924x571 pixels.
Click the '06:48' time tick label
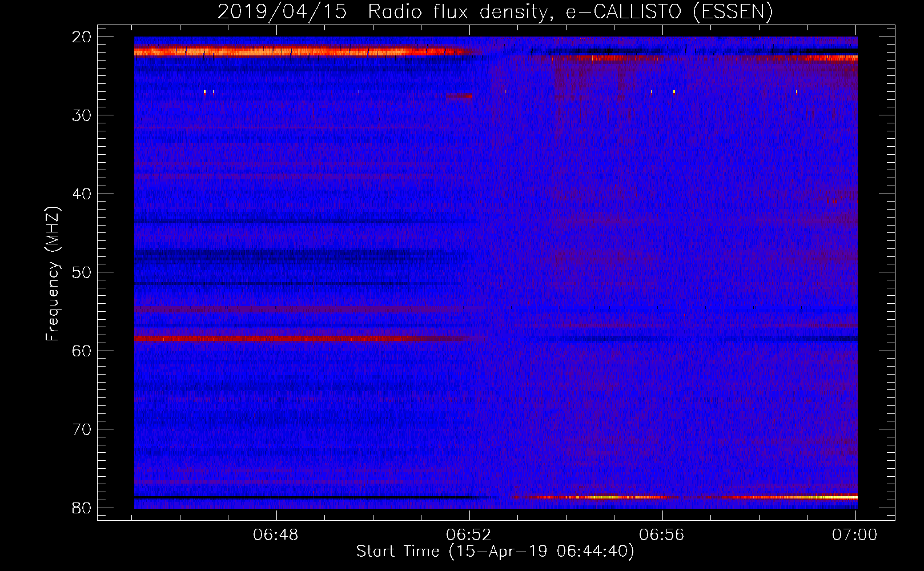click(276, 535)
